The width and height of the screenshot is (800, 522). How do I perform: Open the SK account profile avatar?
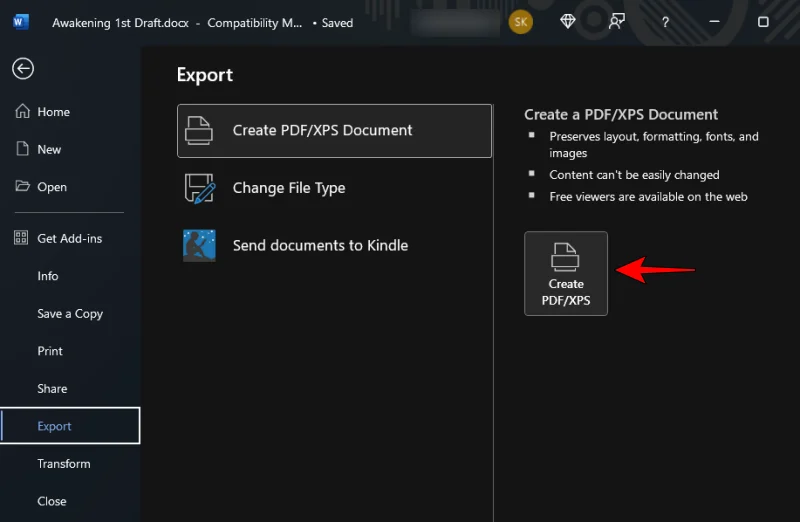(520, 22)
